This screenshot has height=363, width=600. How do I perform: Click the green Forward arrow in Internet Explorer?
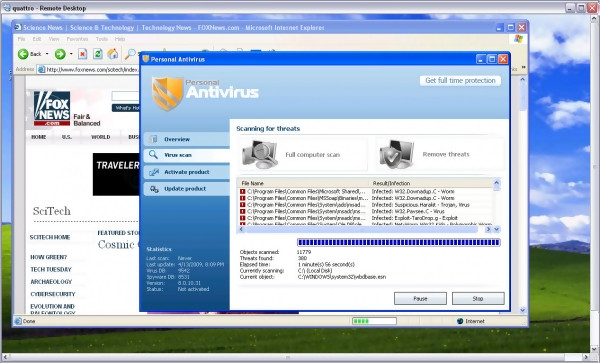point(60,54)
